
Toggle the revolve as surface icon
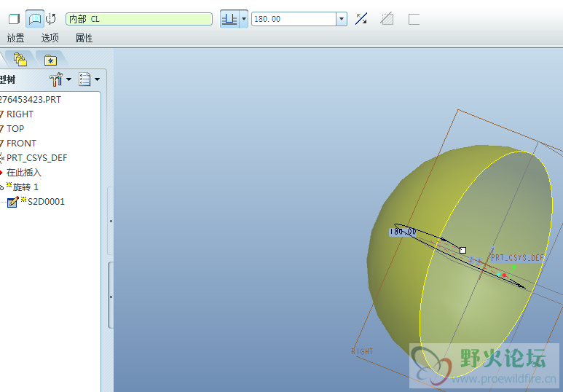point(35,19)
